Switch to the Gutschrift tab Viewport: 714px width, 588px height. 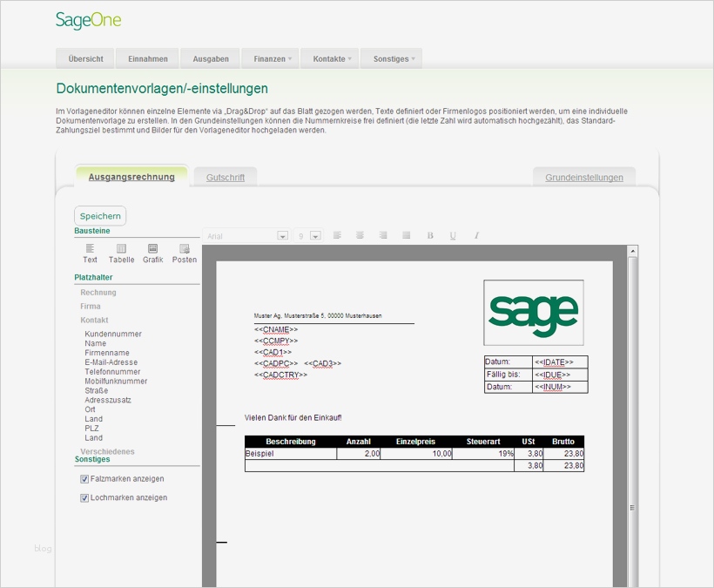[226, 177]
